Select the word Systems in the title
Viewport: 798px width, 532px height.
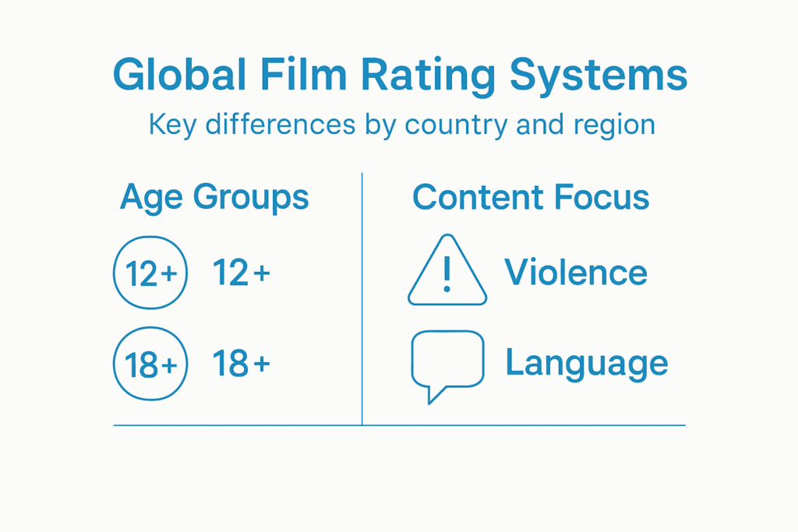coord(598,76)
